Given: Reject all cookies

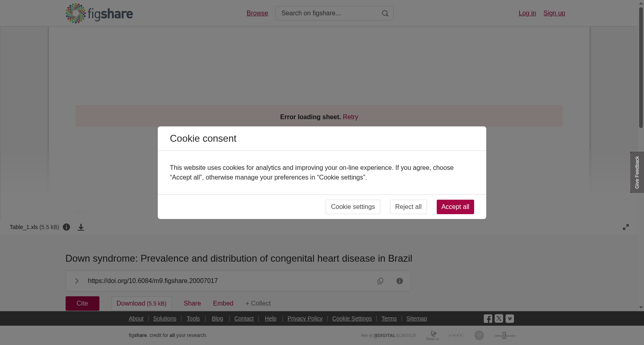Looking at the screenshot, I should point(409,207).
